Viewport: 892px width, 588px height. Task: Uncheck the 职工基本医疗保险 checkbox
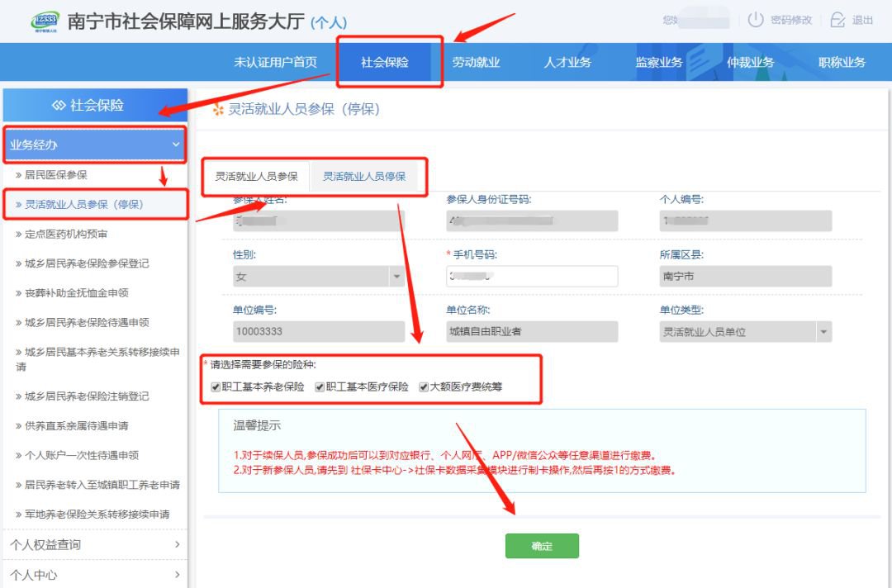pos(320,386)
